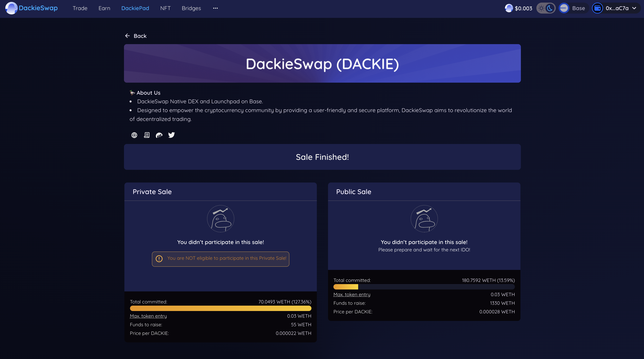Click the 55 WETH funds to raise value
Image resolution: width=644 pixels, height=359 pixels.
tap(301, 325)
